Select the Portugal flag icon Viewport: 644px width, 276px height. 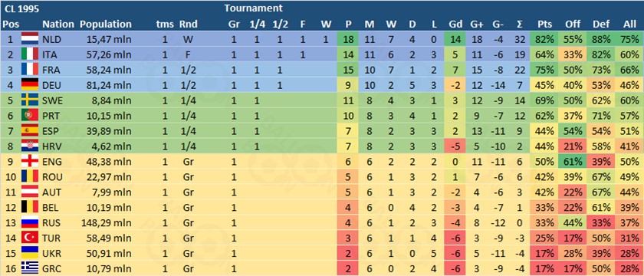(x=30, y=116)
